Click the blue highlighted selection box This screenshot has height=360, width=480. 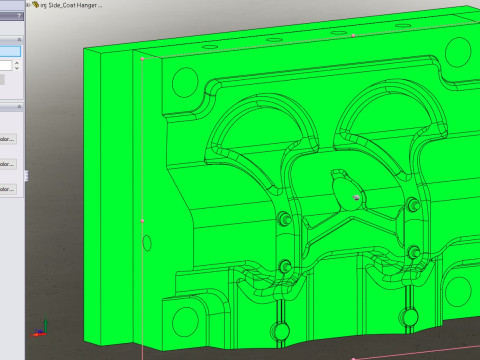coord(10,51)
